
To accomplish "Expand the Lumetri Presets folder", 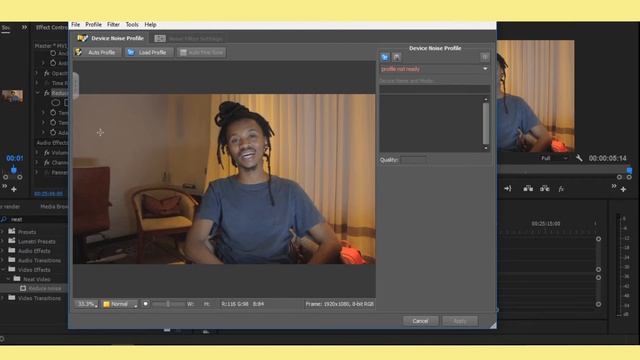I will click(2, 241).
